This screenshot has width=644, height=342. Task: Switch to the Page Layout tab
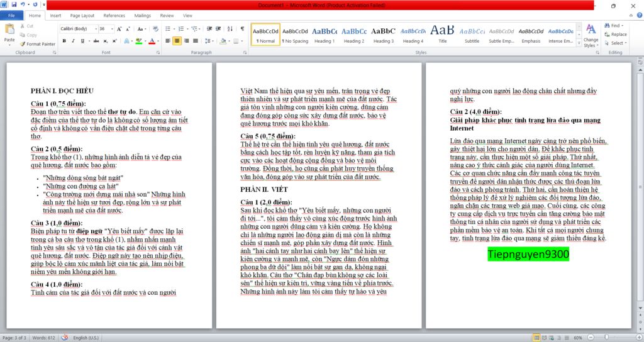[x=82, y=16]
